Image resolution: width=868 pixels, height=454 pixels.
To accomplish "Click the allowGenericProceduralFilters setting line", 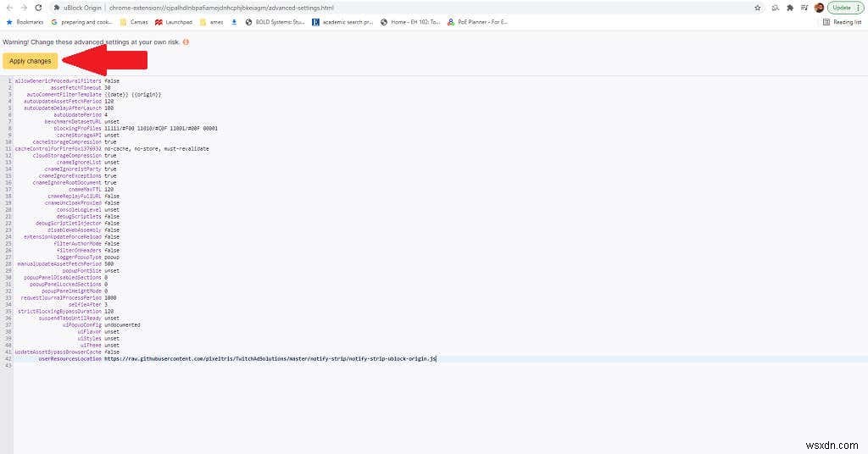I will [67, 80].
